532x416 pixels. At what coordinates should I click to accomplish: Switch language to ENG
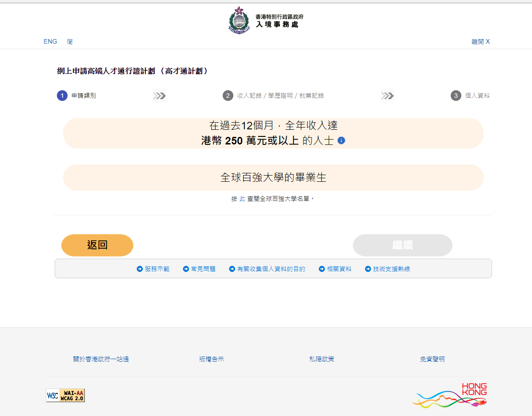tap(50, 41)
